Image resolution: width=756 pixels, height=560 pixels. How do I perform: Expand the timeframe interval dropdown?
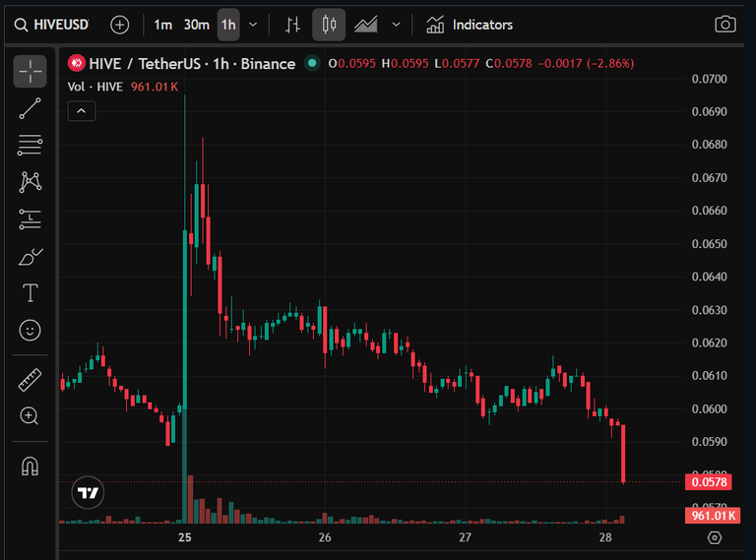pyautogui.click(x=253, y=25)
